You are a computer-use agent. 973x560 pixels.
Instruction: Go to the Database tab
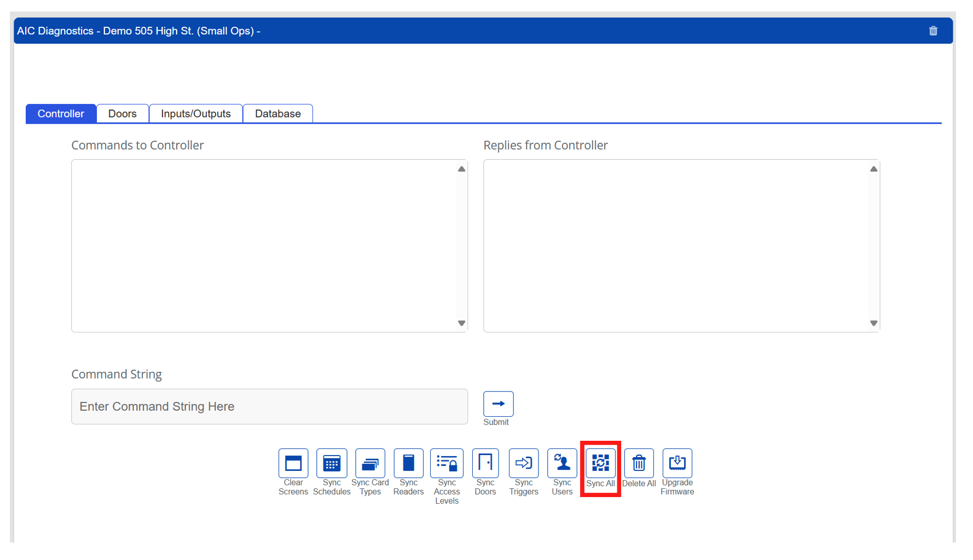tap(277, 114)
